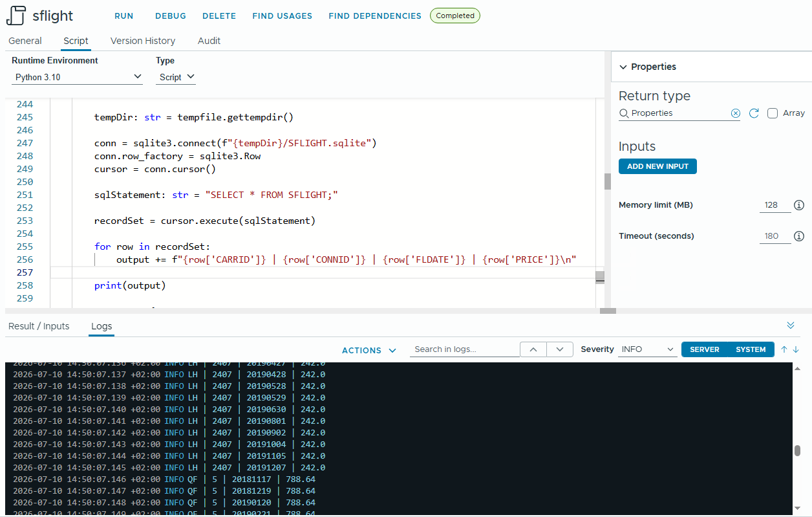Collapse the logs panel with double chevron

tap(791, 325)
